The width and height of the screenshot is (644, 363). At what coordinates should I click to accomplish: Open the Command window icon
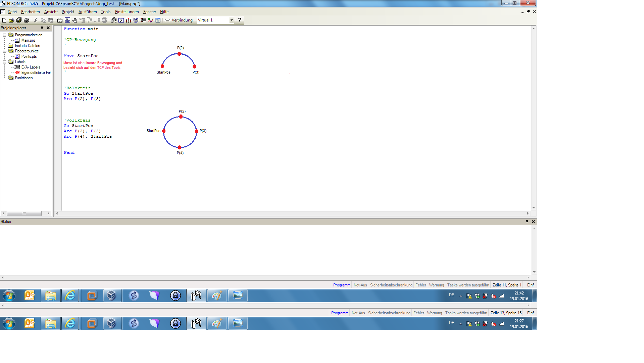pyautogui.click(x=121, y=20)
